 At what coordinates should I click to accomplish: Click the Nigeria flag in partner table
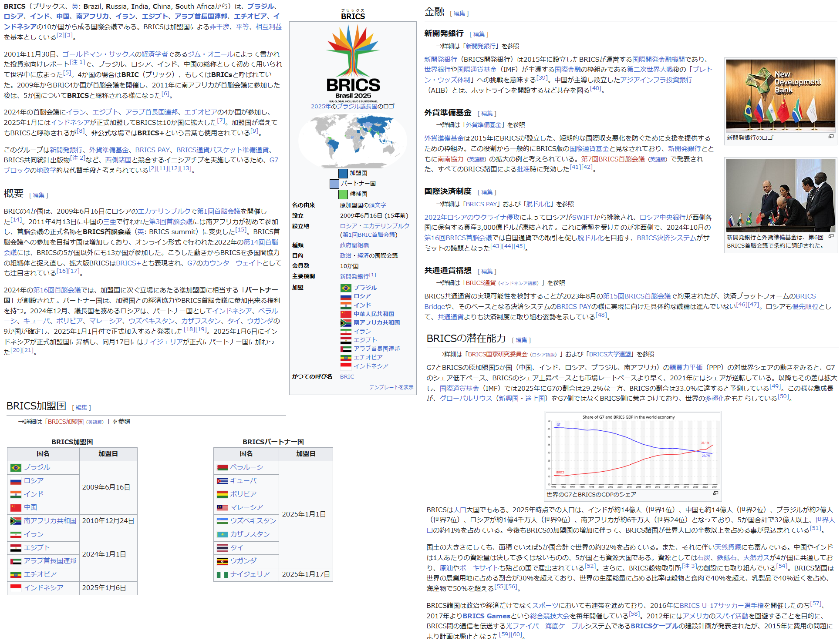[223, 575]
